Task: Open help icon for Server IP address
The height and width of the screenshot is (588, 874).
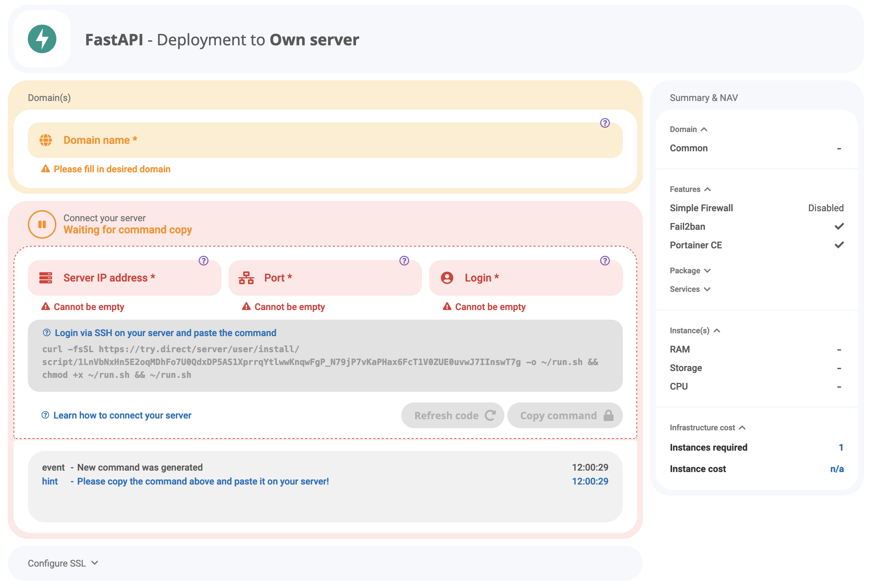Action: tap(204, 260)
